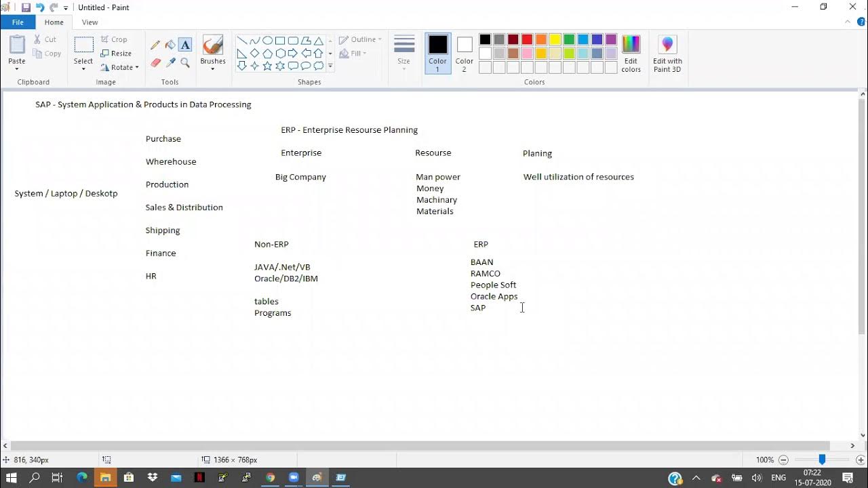Choose the Fill with color bucket tool
The width and height of the screenshot is (868, 488).
tap(170, 45)
